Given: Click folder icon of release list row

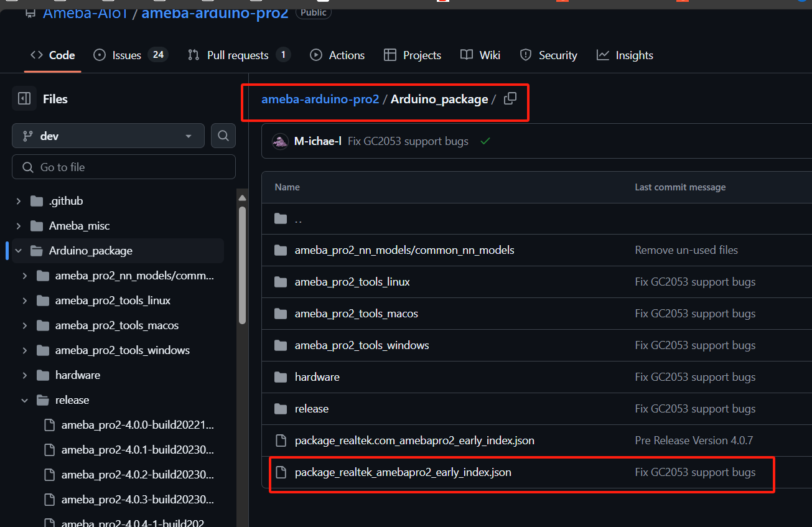Looking at the screenshot, I should click(281, 409).
